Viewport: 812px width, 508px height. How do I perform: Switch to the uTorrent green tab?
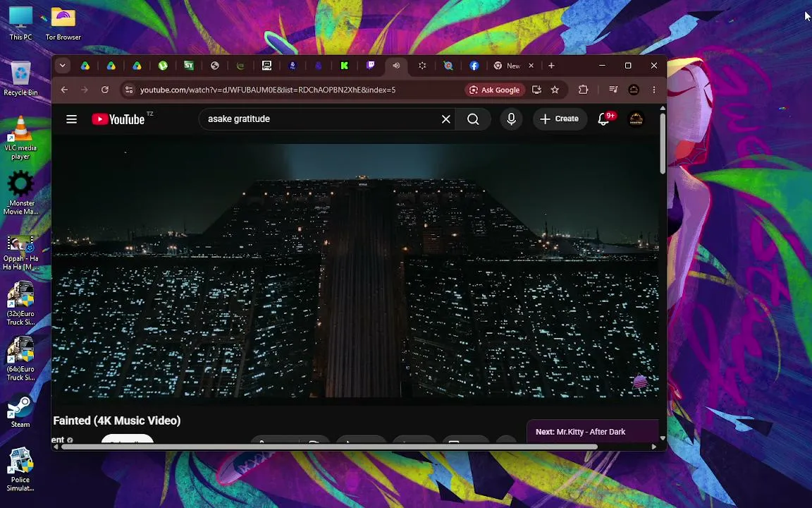click(x=163, y=66)
